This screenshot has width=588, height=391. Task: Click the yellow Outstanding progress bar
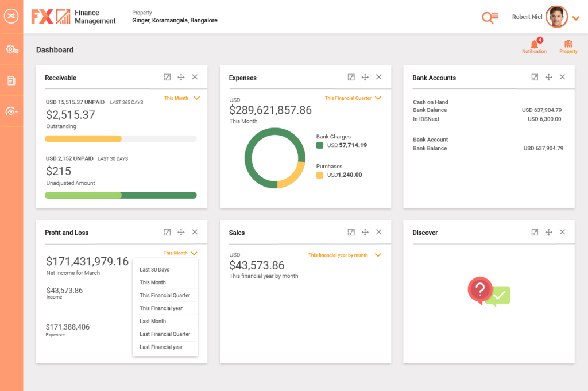click(x=83, y=138)
